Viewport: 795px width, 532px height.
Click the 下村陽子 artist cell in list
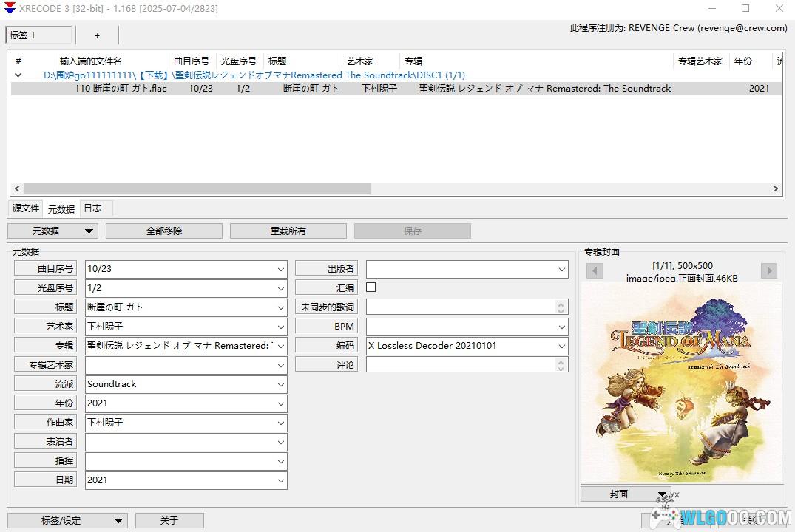coord(379,89)
